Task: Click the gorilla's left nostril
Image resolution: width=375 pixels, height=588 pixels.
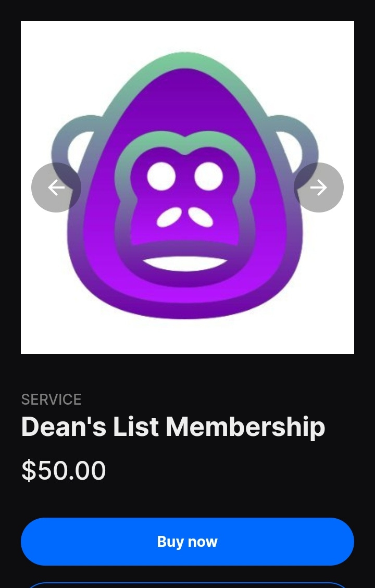Action: tap(169, 218)
